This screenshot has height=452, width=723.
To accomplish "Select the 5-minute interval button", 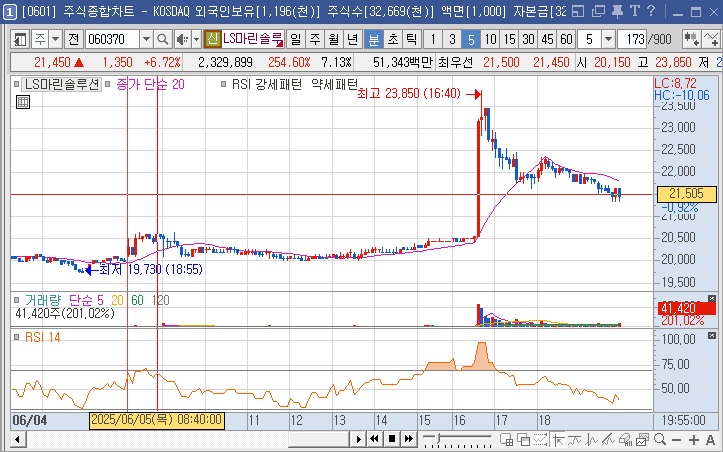I will click(471, 39).
